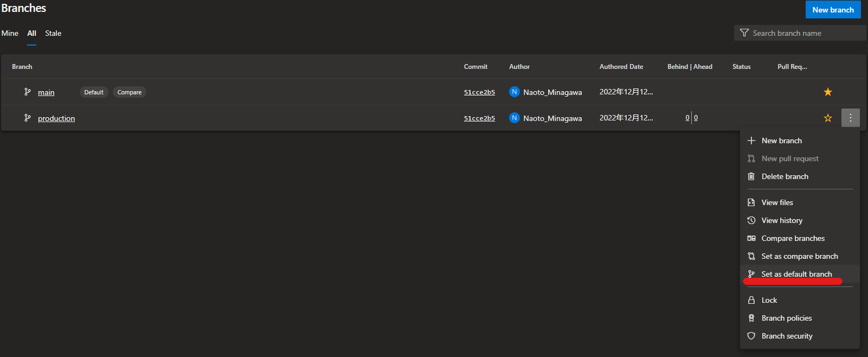868x357 pixels.
Task: Favorite the production branch outline star
Action: (x=828, y=118)
